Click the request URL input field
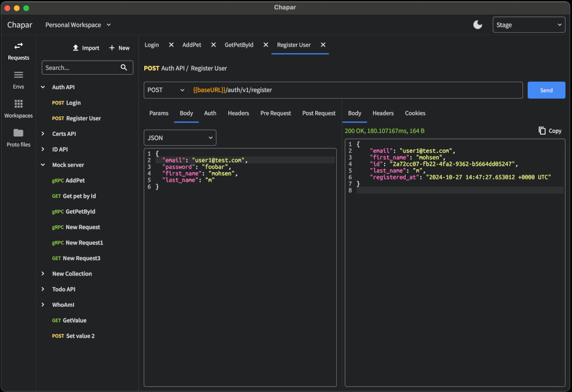 (356, 90)
